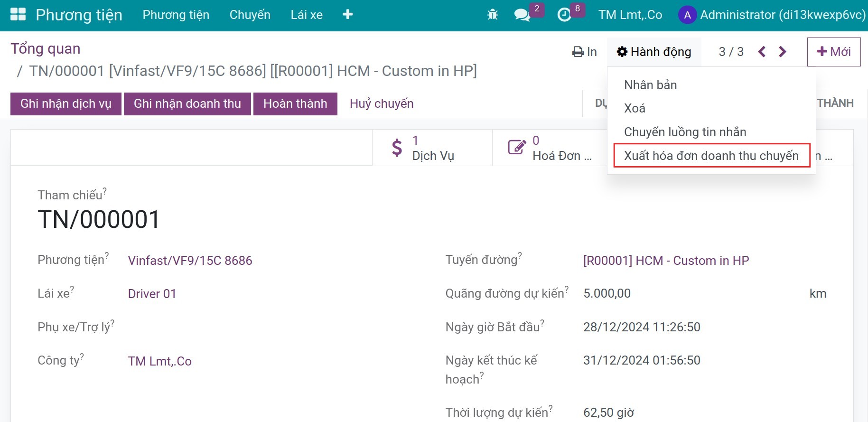868x422 pixels.
Task: Open the conversations chat bubble icon
Action: coord(522,15)
